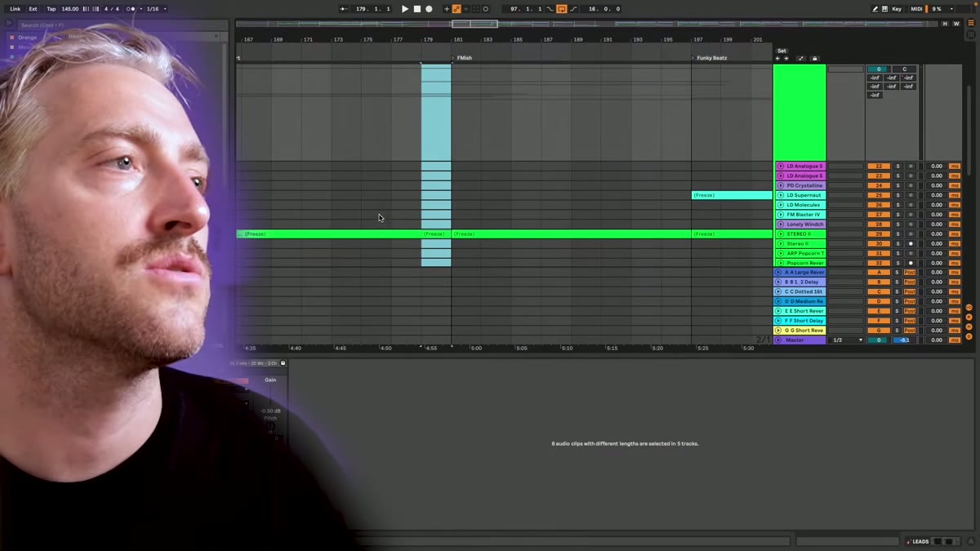Jump to next locator arrow
Screen dimensions: 980x551
(786, 59)
